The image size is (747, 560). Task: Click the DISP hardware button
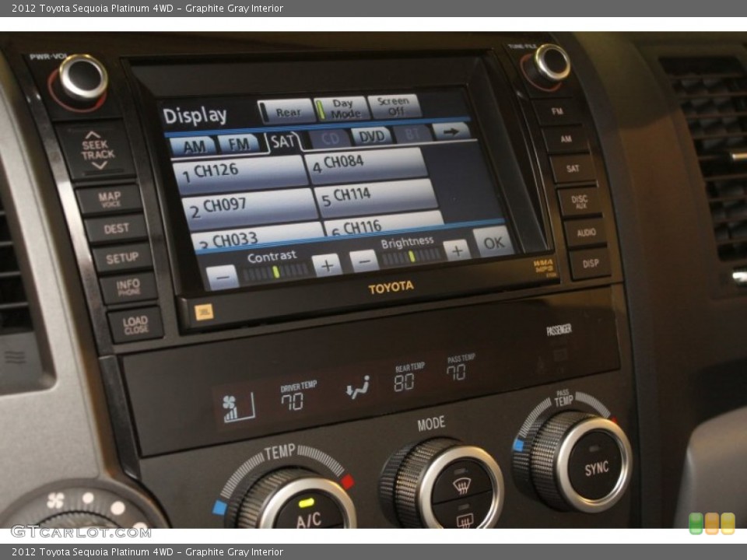(590, 263)
